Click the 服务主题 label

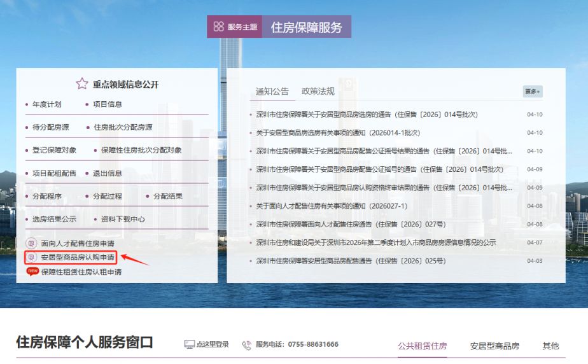point(242,27)
